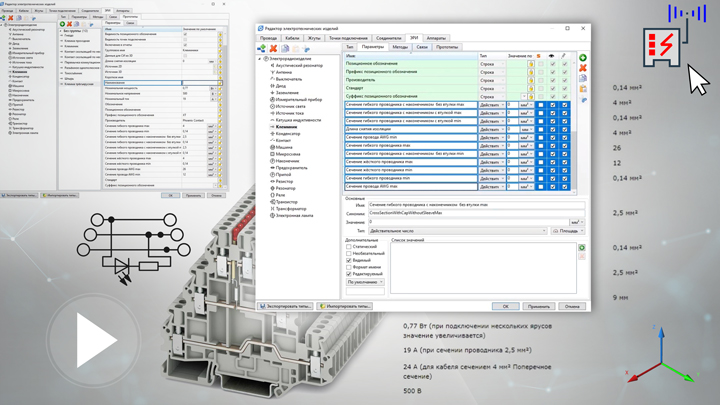Click the Отмена button in front dialog

(x=572, y=306)
